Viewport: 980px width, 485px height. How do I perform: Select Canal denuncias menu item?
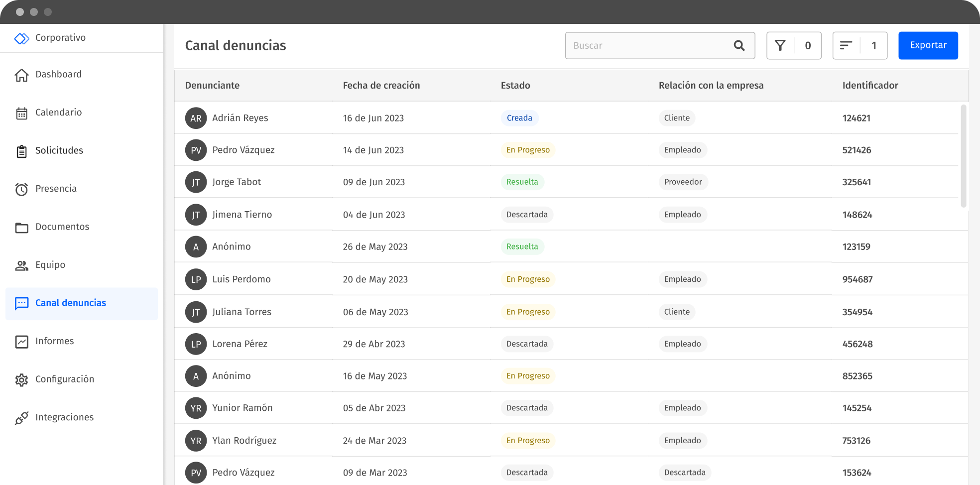point(70,303)
